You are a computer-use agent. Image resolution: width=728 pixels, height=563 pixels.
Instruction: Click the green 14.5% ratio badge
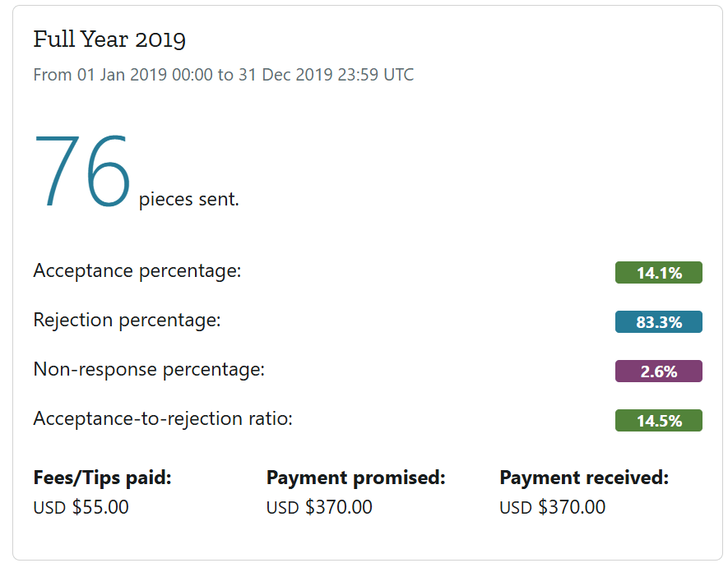click(658, 421)
